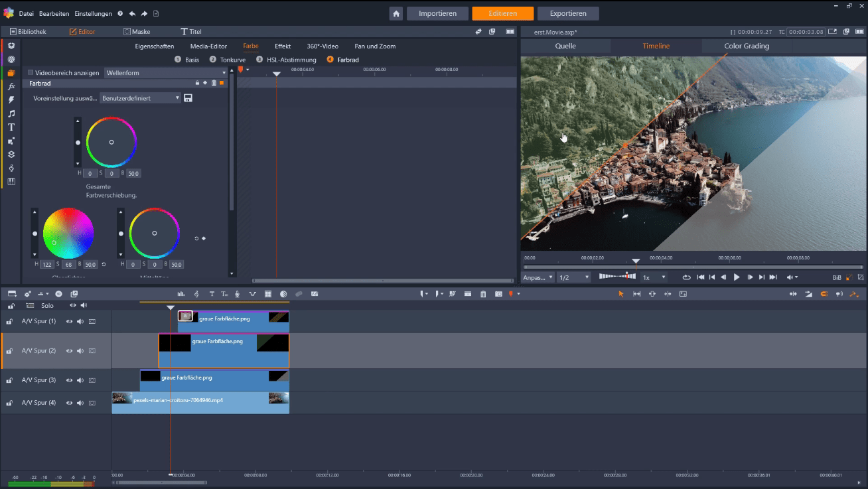The height and width of the screenshot is (489, 868).
Task: Save the Farbrad preset with disk icon
Action: point(188,98)
